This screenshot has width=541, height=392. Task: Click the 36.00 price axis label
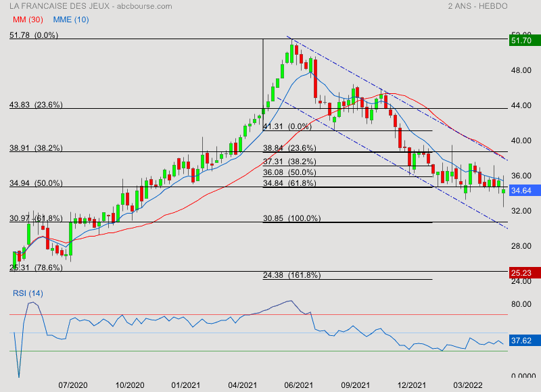tap(521, 176)
